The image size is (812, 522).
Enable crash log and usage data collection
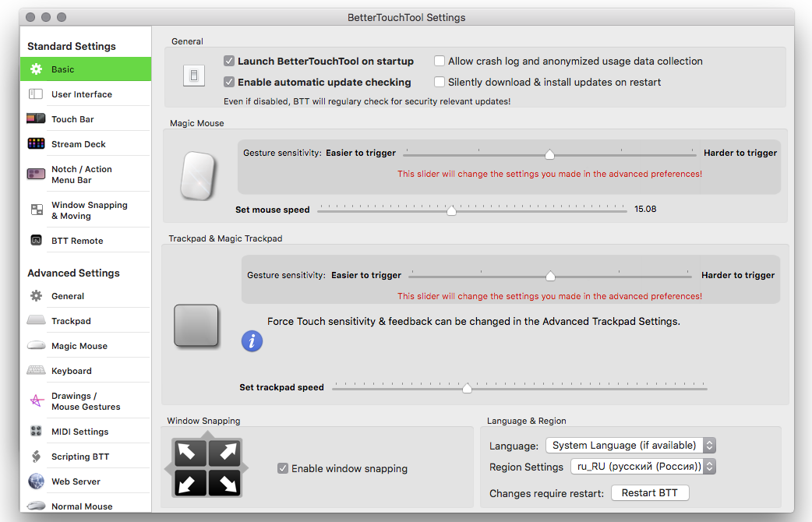(x=440, y=61)
